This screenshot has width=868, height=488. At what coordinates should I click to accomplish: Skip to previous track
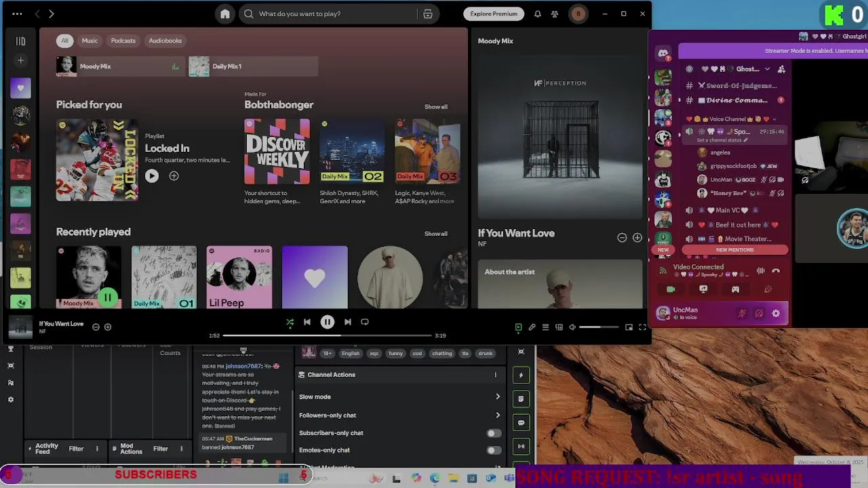(x=307, y=322)
